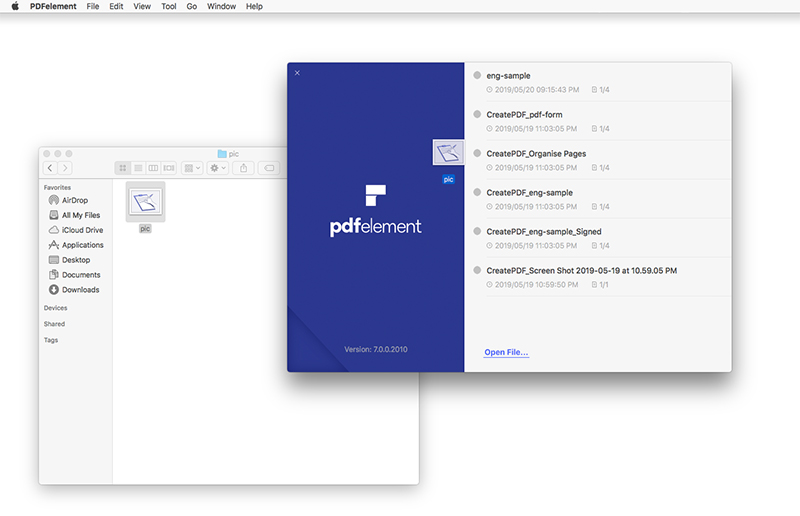Click the Finder edit tags button

270,168
